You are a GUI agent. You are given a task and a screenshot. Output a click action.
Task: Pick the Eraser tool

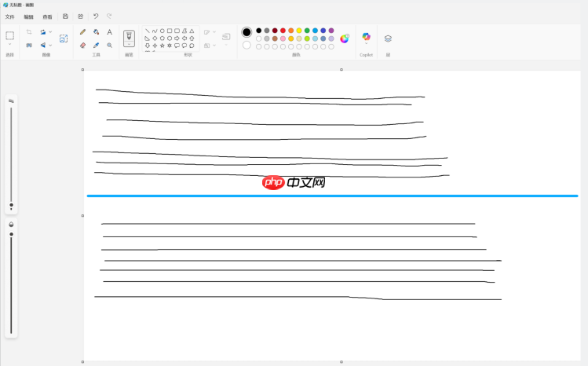(x=83, y=46)
